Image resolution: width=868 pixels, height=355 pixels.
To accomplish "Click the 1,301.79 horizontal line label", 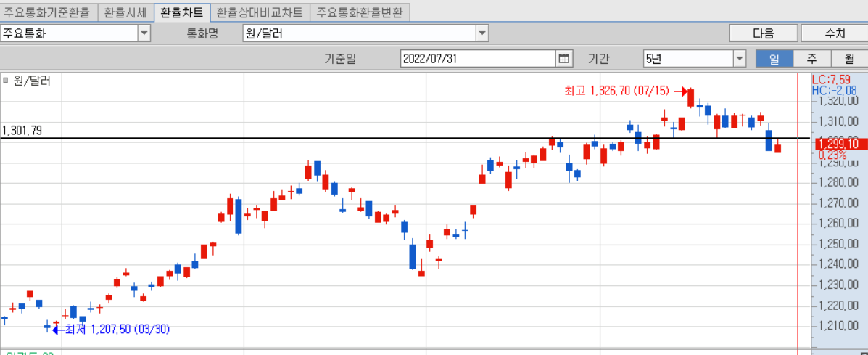I will (22, 131).
